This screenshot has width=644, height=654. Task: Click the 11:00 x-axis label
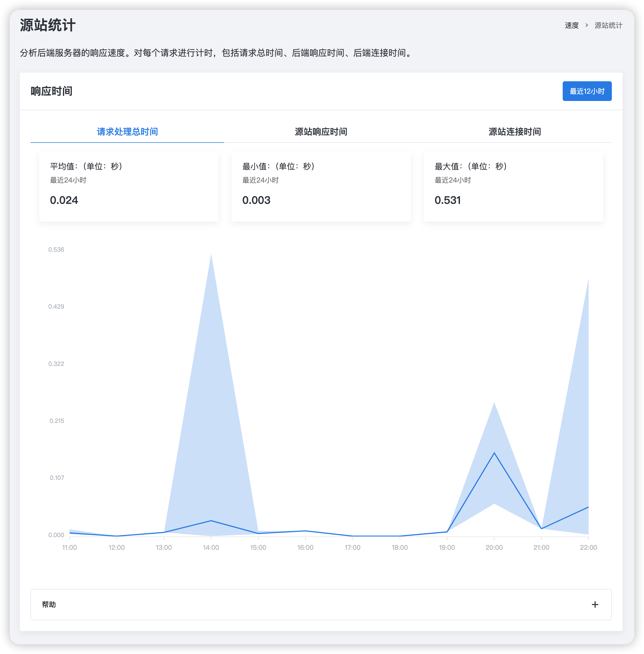click(69, 548)
